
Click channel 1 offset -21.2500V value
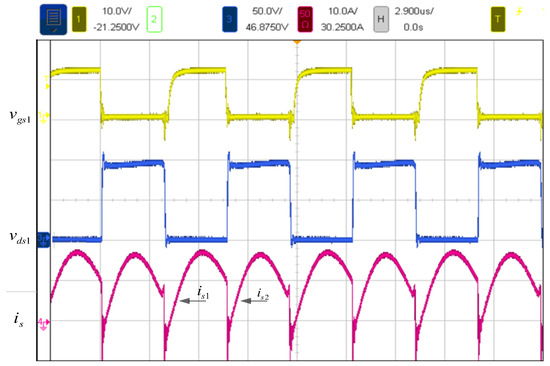tap(116, 27)
